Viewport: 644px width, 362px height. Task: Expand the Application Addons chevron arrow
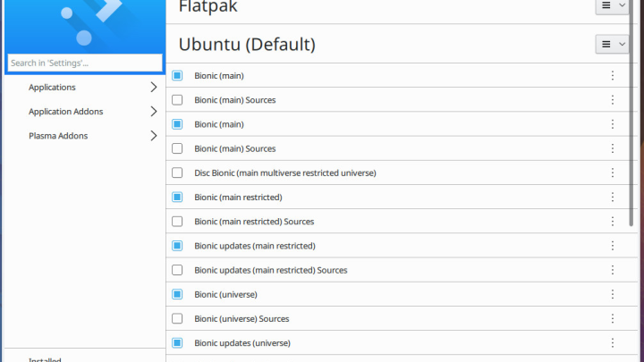click(153, 111)
